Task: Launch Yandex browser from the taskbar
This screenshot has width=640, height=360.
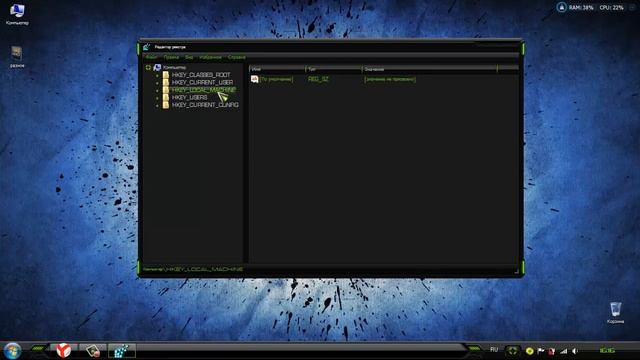Action: 64,351
